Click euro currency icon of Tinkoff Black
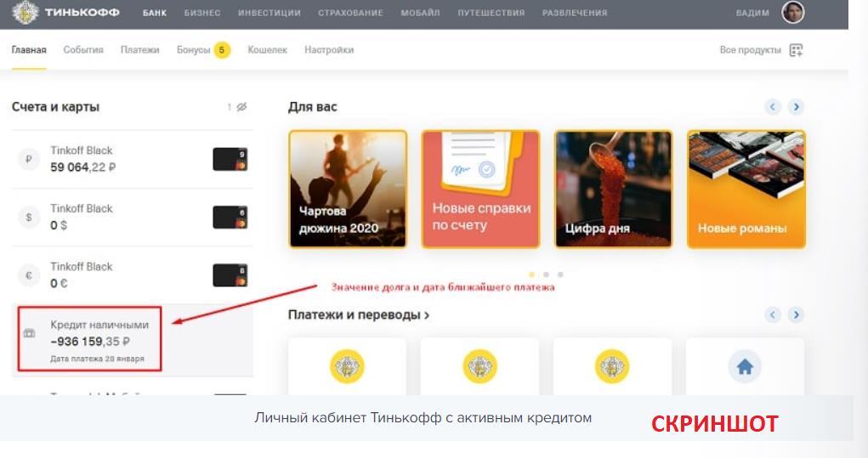The image size is (868, 458). click(x=29, y=275)
